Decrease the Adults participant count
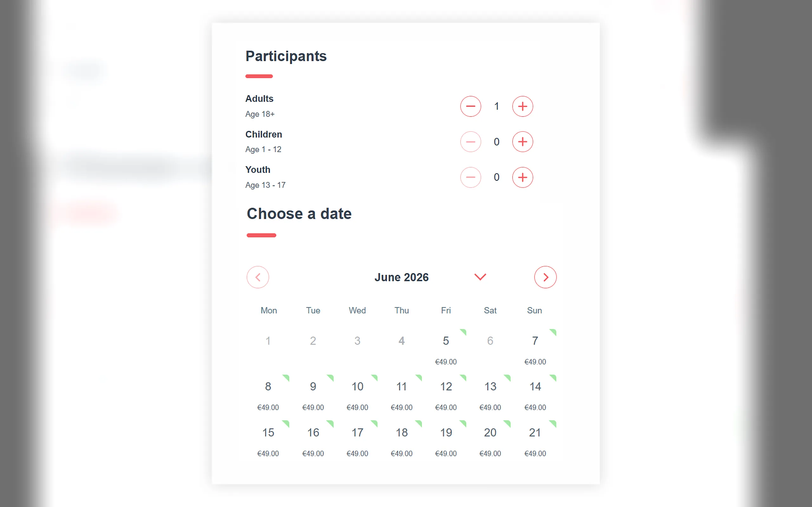The height and width of the screenshot is (507, 812). [470, 106]
